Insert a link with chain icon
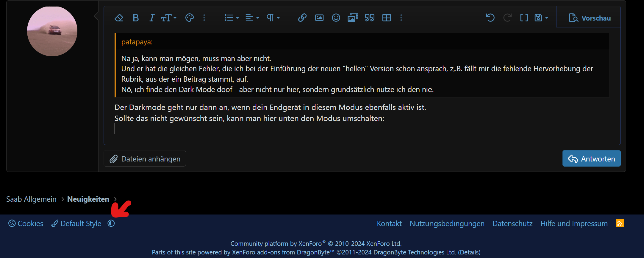The height and width of the screenshot is (258, 644). tap(302, 18)
